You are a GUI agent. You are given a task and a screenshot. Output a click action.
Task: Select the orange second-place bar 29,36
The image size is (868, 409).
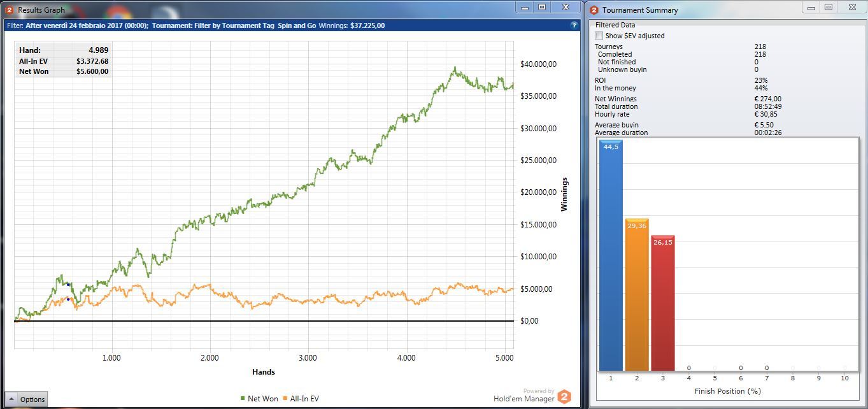pyautogui.click(x=637, y=294)
